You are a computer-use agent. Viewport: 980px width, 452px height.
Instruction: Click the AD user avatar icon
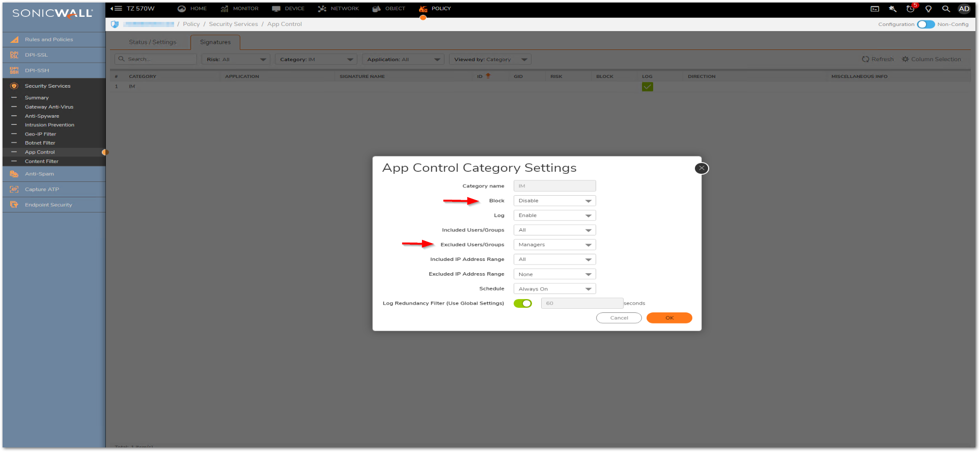964,9
